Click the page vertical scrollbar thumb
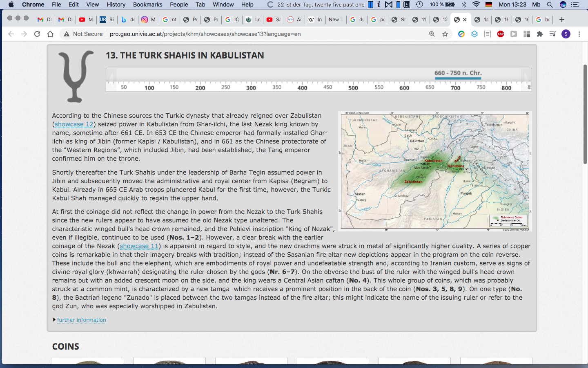 point(585,114)
